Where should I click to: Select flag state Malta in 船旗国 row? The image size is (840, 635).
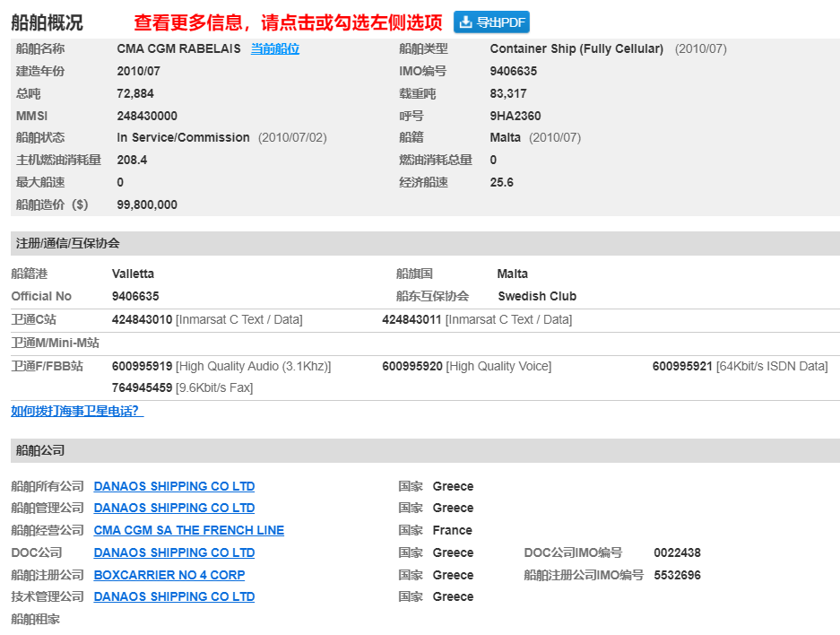(512, 274)
